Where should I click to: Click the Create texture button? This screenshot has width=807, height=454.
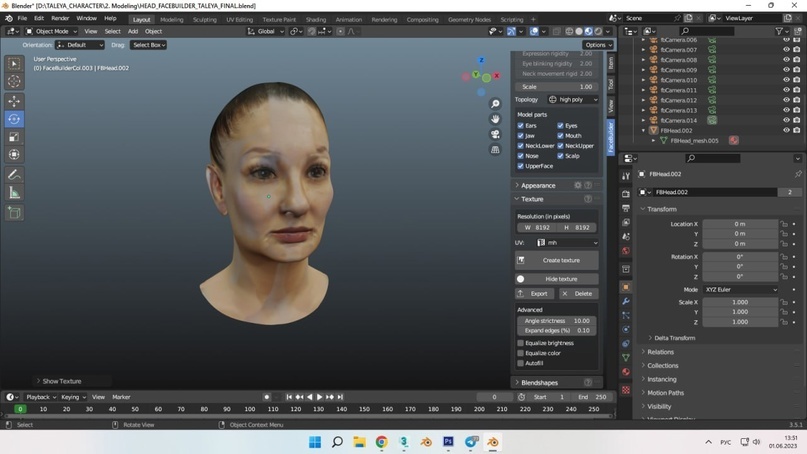pyautogui.click(x=556, y=260)
